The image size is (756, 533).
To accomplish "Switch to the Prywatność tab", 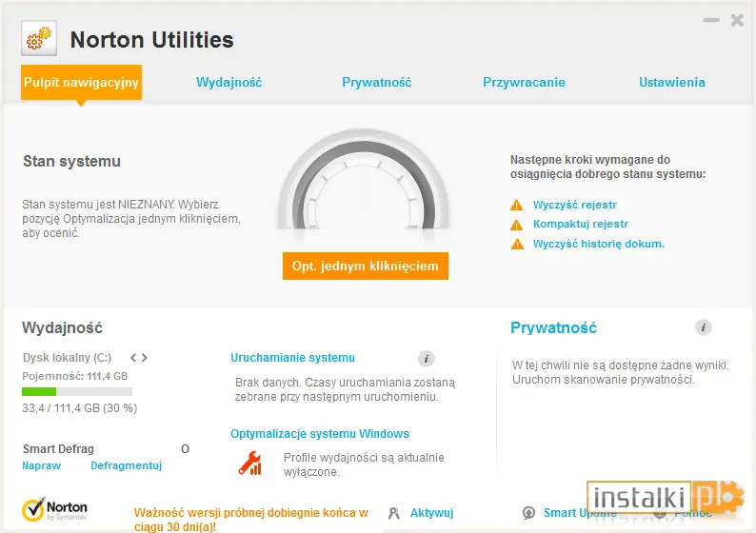I will point(376,83).
